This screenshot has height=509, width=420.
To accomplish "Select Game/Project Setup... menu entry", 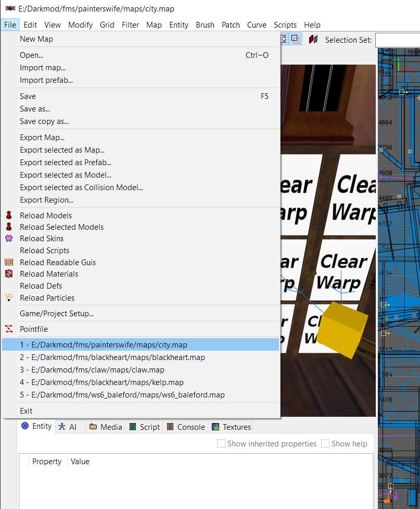I will (x=57, y=314).
